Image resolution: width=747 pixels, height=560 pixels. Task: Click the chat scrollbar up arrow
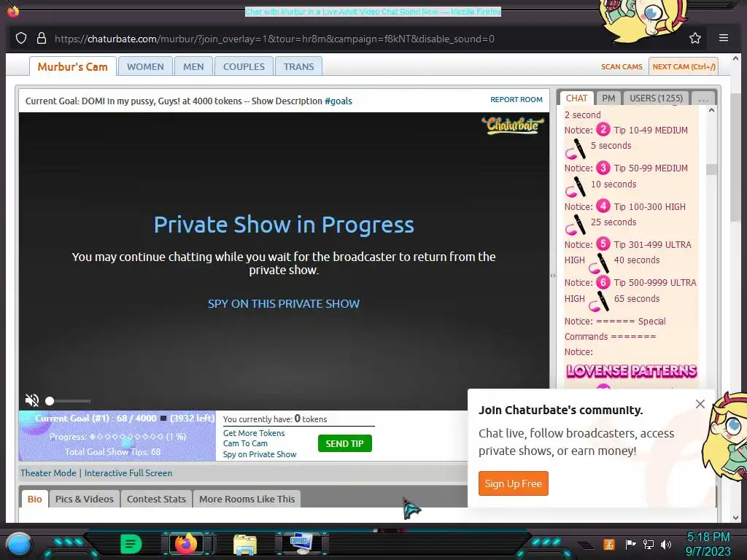click(711, 111)
